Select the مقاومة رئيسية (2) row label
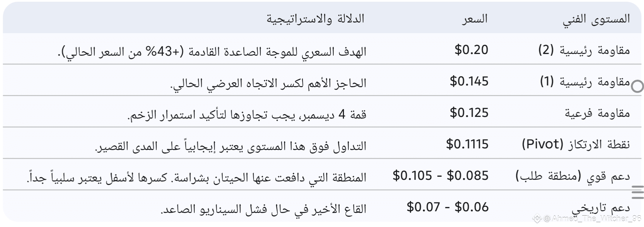Screen dimensions: 644x227 [584, 51]
